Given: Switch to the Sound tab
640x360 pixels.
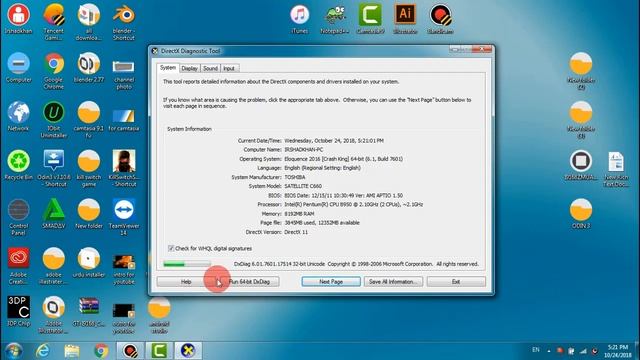Looking at the screenshot, I should point(210,68).
